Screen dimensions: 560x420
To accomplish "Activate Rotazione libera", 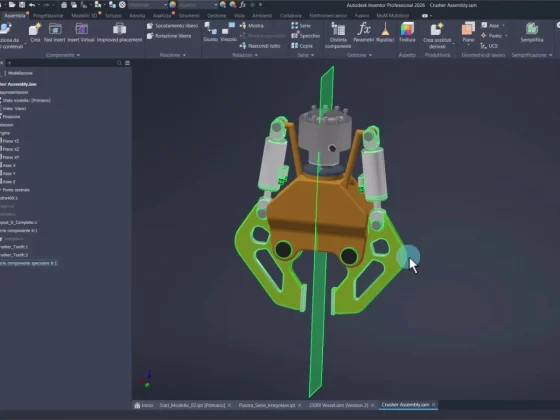I will click(x=169, y=36).
